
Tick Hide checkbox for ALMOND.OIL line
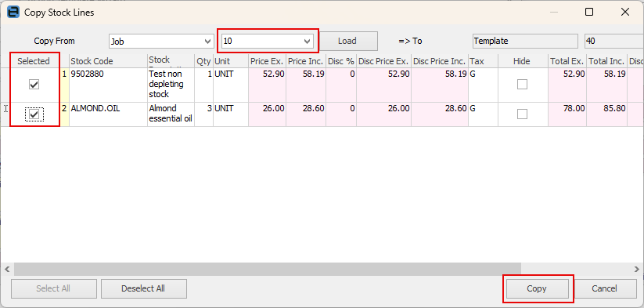[x=522, y=114]
